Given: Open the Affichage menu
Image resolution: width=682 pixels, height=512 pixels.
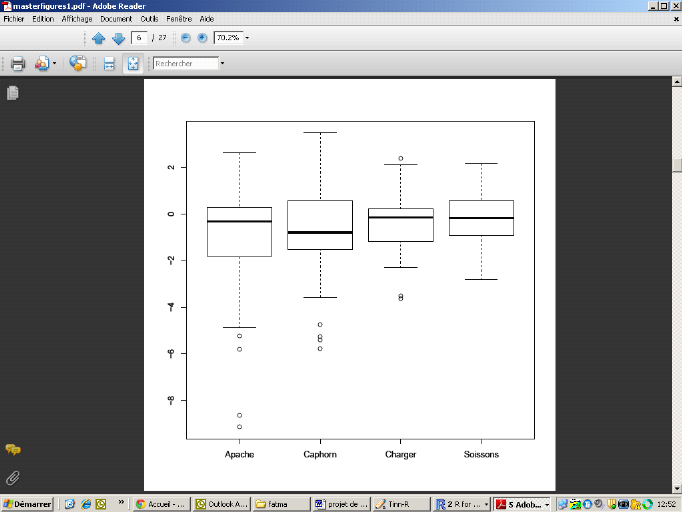Looking at the screenshot, I should coord(77,19).
